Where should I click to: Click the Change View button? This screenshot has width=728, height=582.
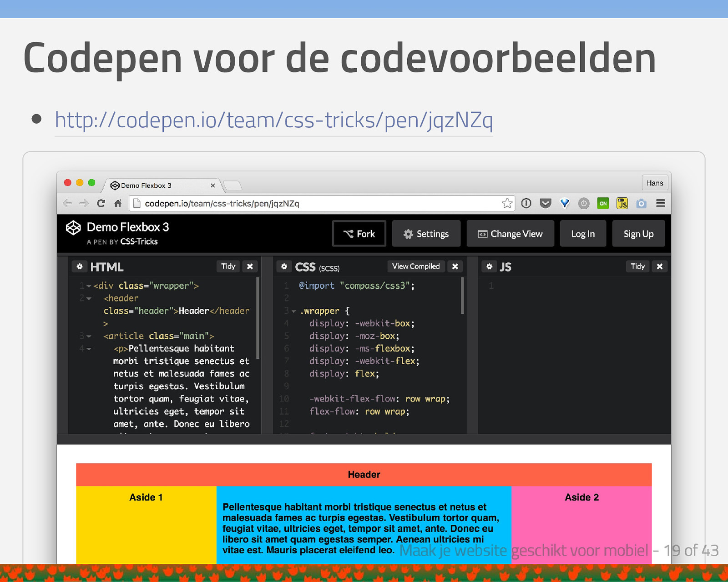tap(510, 234)
